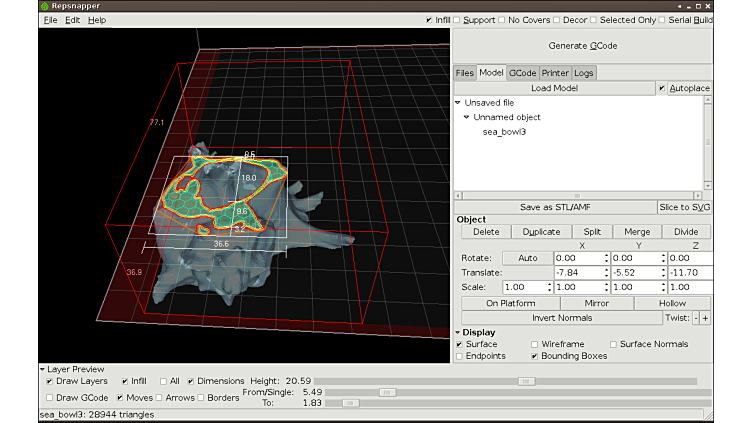
Task: Enable the Draw GCode checkbox
Action: tap(51, 397)
